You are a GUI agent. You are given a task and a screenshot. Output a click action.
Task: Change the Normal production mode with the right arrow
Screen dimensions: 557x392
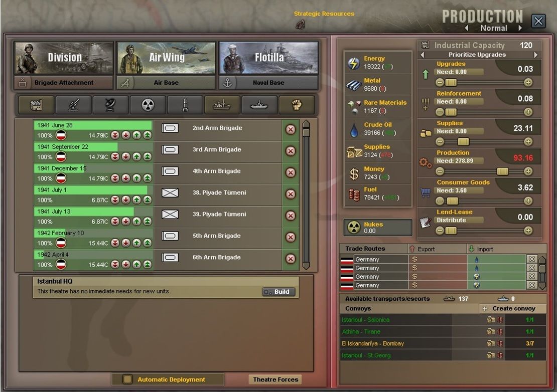(x=520, y=28)
